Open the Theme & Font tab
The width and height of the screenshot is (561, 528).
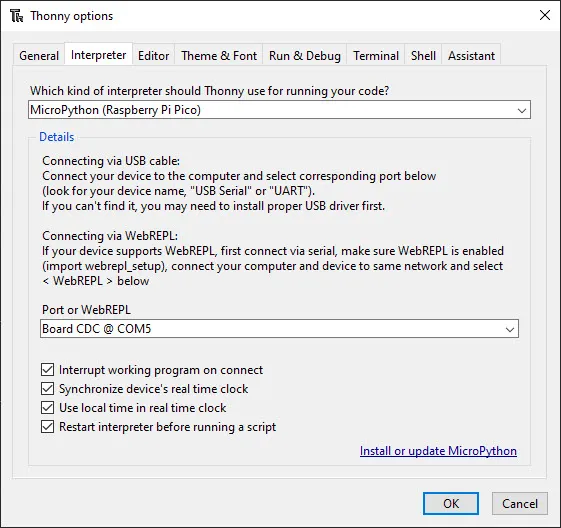219,55
